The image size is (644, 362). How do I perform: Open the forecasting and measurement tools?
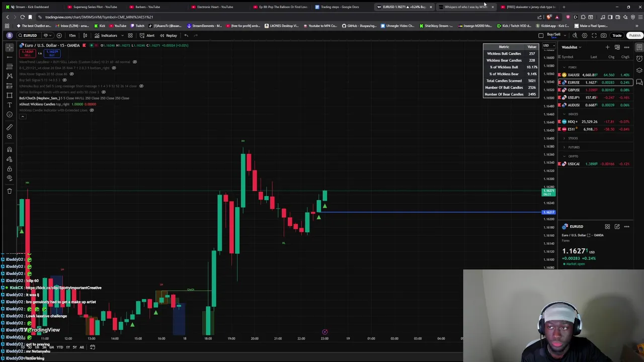[x=9, y=85]
